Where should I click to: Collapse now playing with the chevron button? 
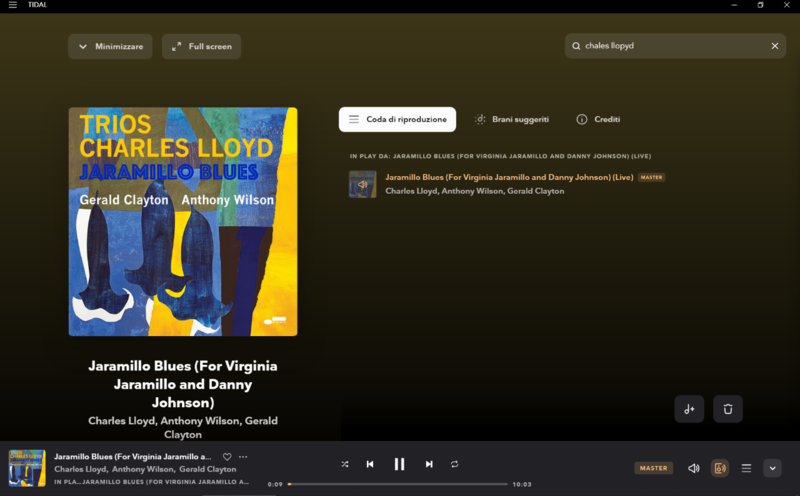[772, 468]
